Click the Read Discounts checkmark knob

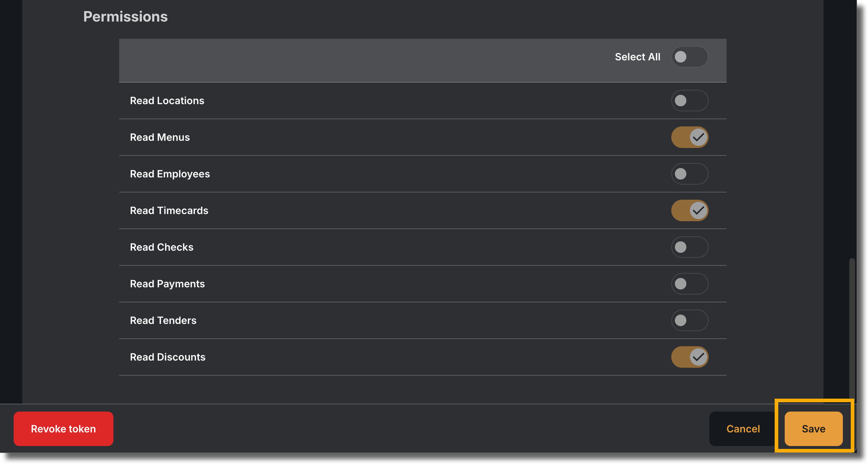click(699, 357)
